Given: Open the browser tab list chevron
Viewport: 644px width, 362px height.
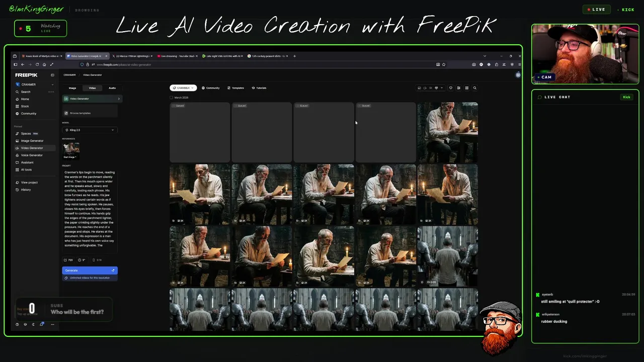Looking at the screenshot, I should (485, 56).
